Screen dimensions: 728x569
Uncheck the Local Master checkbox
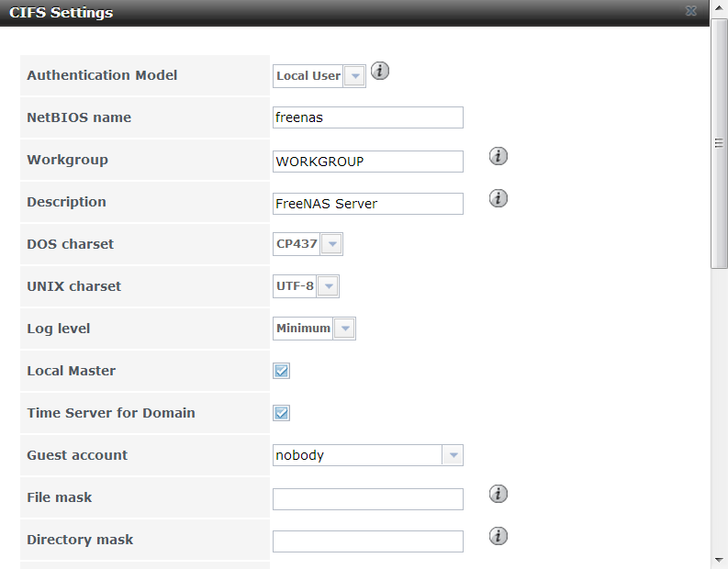pyautogui.click(x=282, y=371)
